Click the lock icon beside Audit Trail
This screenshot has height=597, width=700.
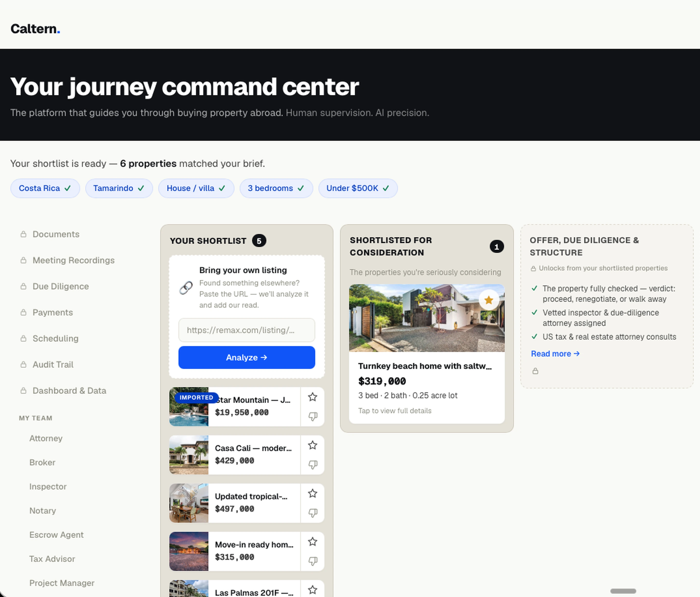[x=23, y=364]
